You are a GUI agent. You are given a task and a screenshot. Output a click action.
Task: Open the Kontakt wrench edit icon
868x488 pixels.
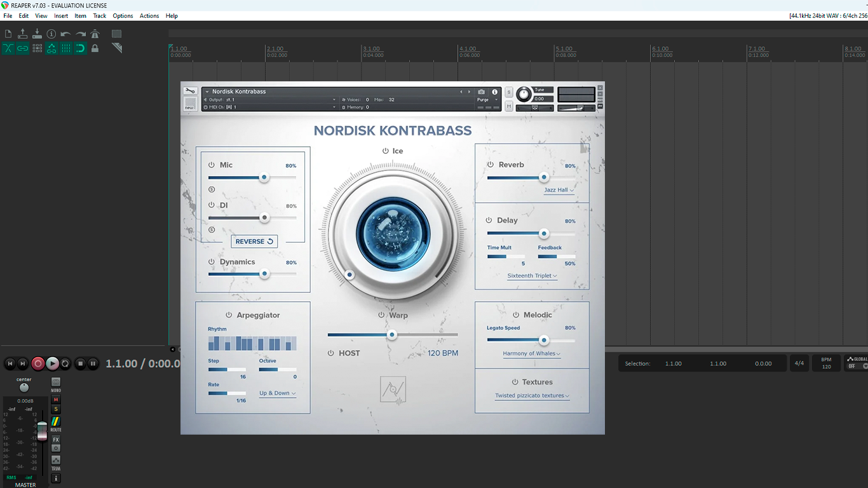point(190,91)
